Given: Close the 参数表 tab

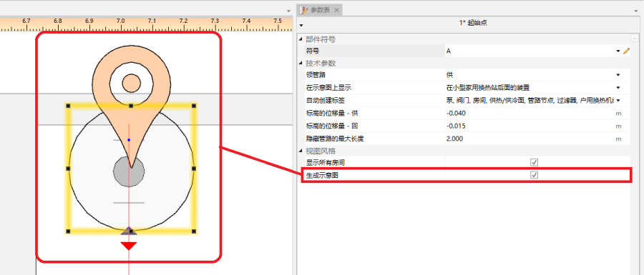Looking at the screenshot, I should (x=336, y=10).
